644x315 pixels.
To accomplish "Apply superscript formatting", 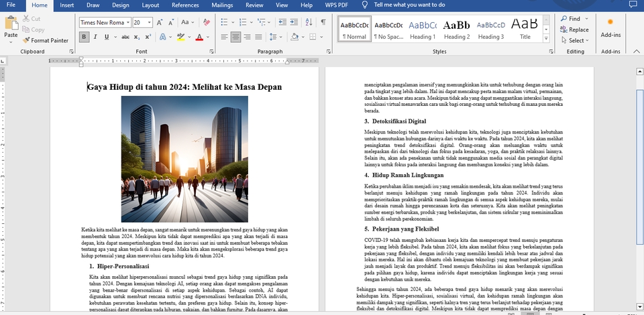I will pos(148,37).
